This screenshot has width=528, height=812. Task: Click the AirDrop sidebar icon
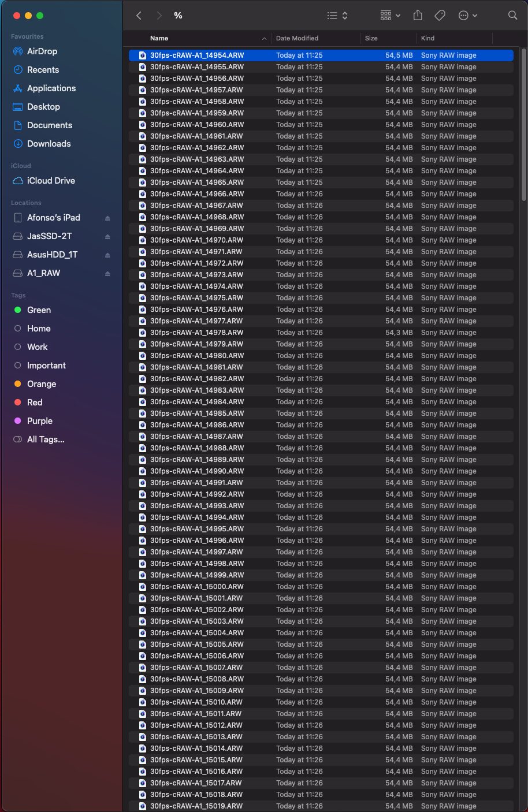[18, 51]
